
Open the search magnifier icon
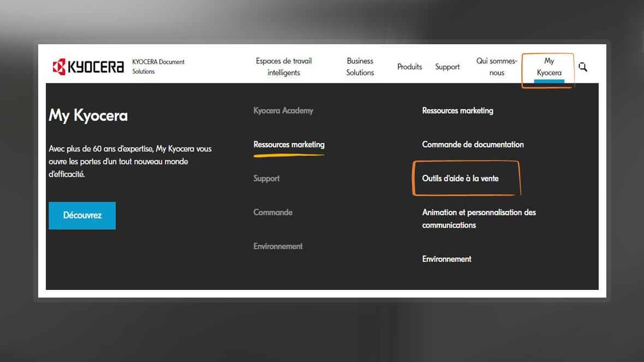(x=583, y=67)
